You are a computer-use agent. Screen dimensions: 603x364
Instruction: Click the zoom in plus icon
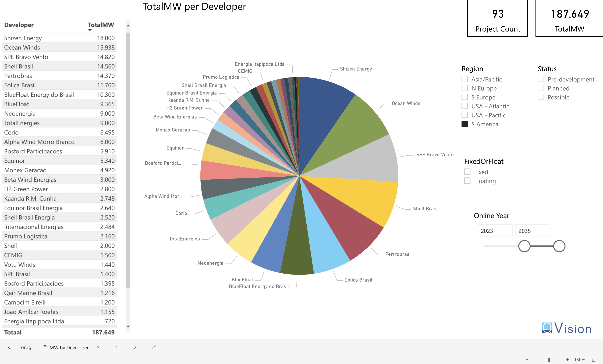[x=568, y=360]
